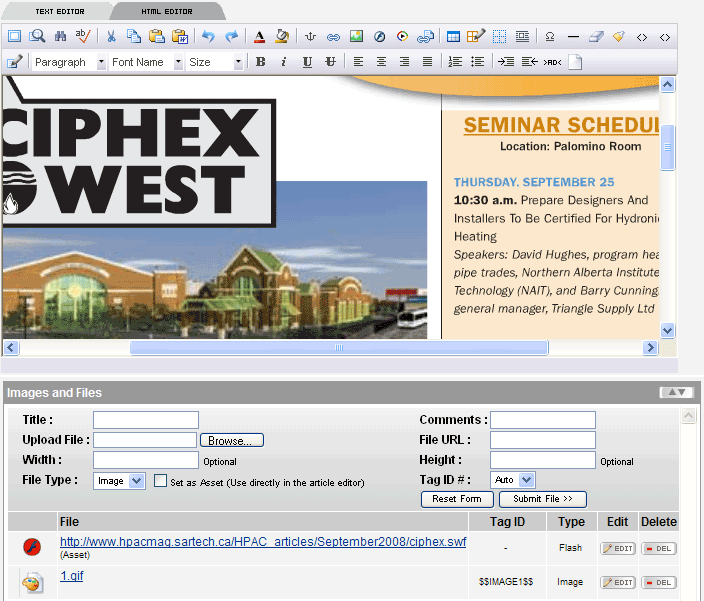This screenshot has height=601, width=704.
Task: Open the font Size dropdown
Action: click(x=215, y=62)
